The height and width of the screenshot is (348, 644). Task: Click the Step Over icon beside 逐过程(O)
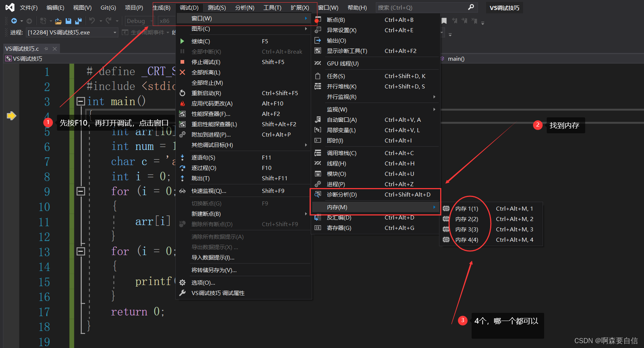tap(182, 168)
